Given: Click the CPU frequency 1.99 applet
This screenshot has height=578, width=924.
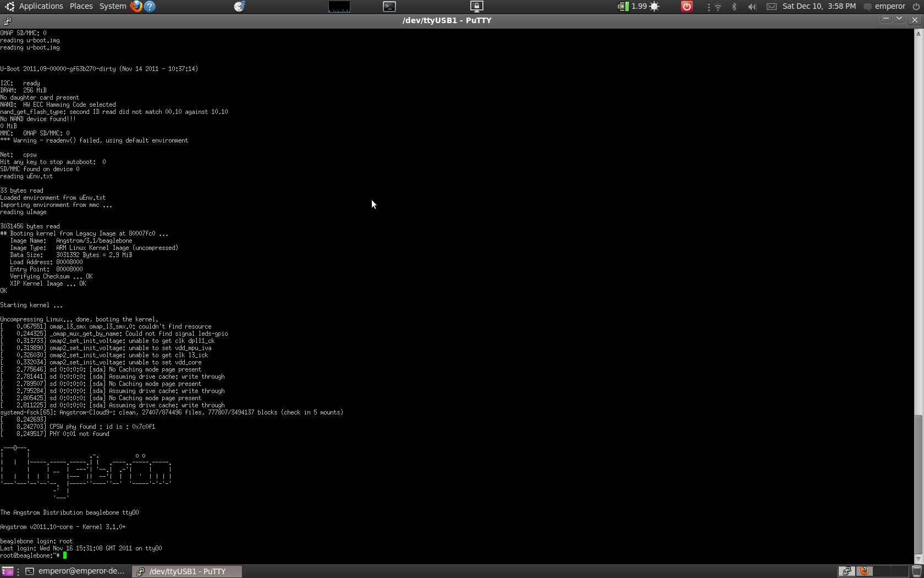Looking at the screenshot, I should click(x=632, y=6).
